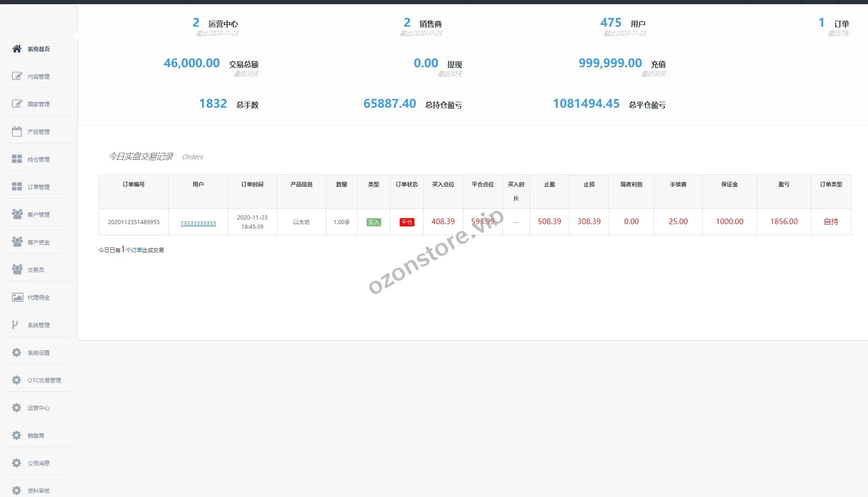This screenshot has height=497, width=868.
Task: Click the calendar icon beside 产品管理
Action: [x=17, y=132]
